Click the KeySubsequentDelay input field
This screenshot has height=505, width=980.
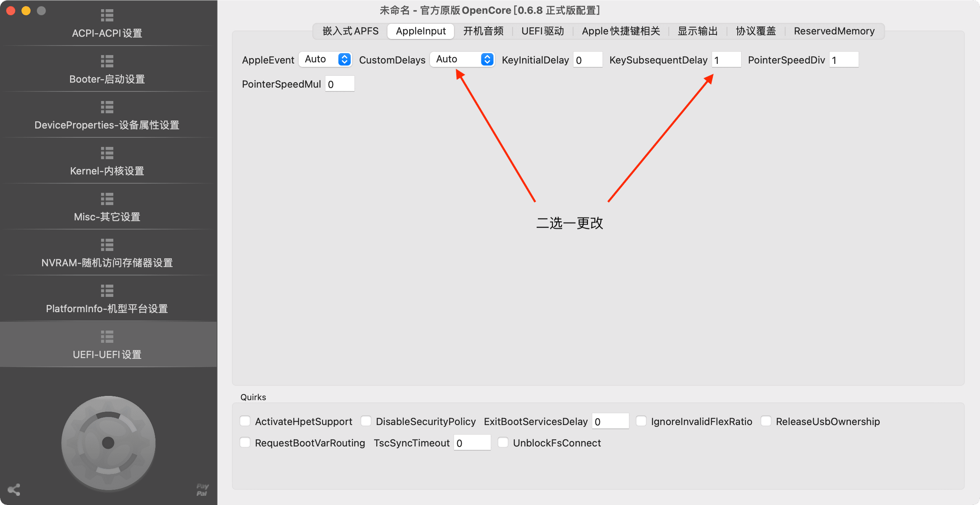point(727,60)
